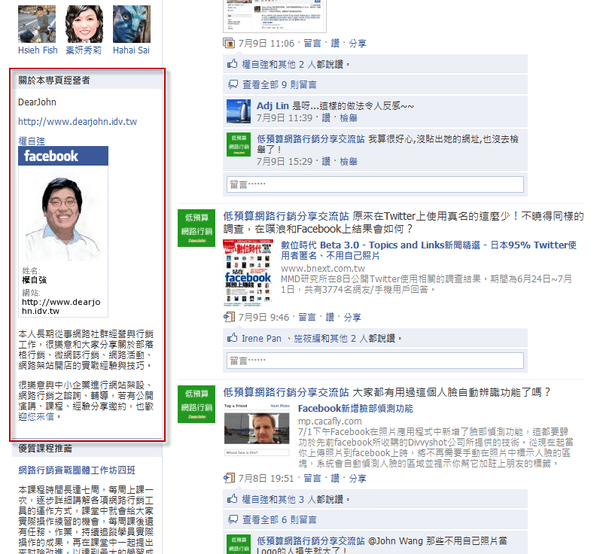Image resolution: width=600 pixels, height=554 pixels.
Task: Click the comment bubble icon beside 查看全部 9 則留言
Action: [233, 84]
